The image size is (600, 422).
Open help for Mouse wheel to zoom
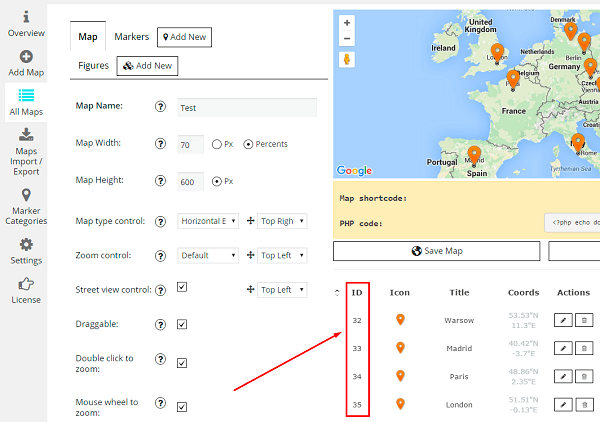pyautogui.click(x=160, y=402)
